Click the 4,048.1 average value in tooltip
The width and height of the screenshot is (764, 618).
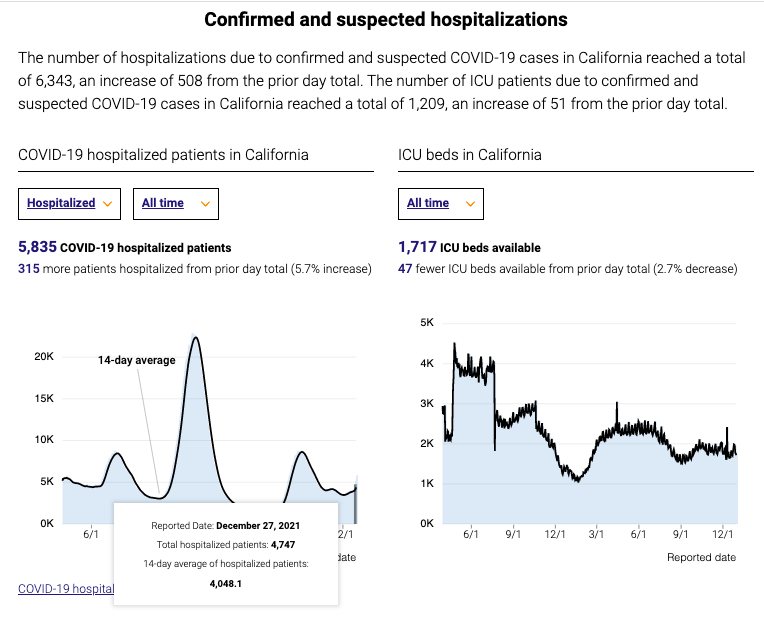224,583
